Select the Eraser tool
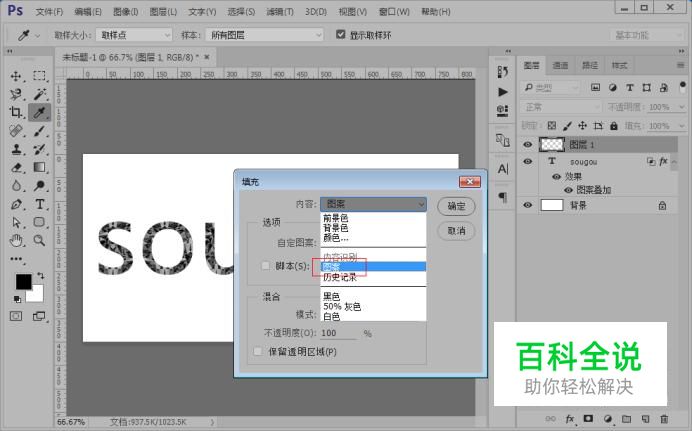This screenshot has height=431, width=692. [16, 168]
